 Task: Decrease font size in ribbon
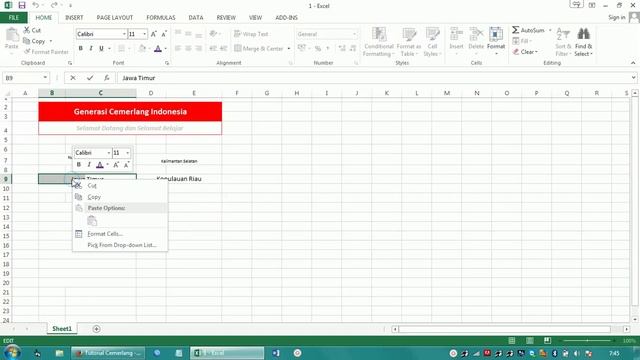[x=164, y=34]
